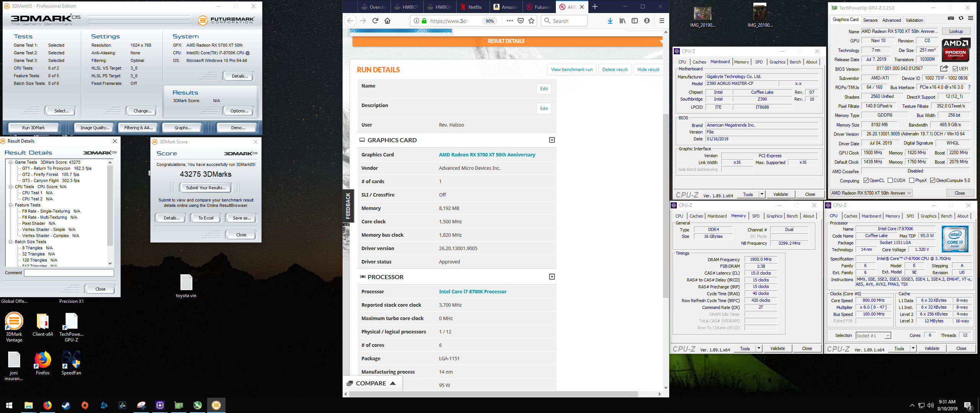Open the SPD tab in the Mainboard CPU-Z window
980x413 pixels.
point(759,62)
